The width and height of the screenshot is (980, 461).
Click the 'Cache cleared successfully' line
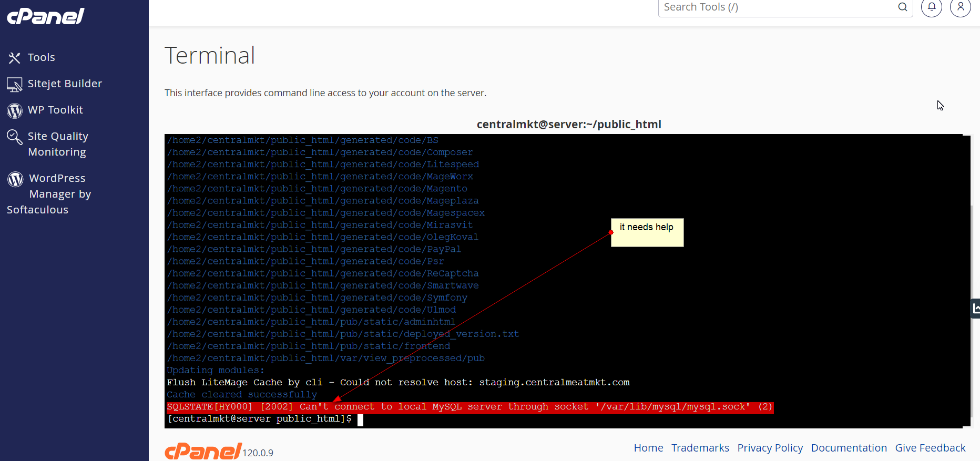(242, 395)
